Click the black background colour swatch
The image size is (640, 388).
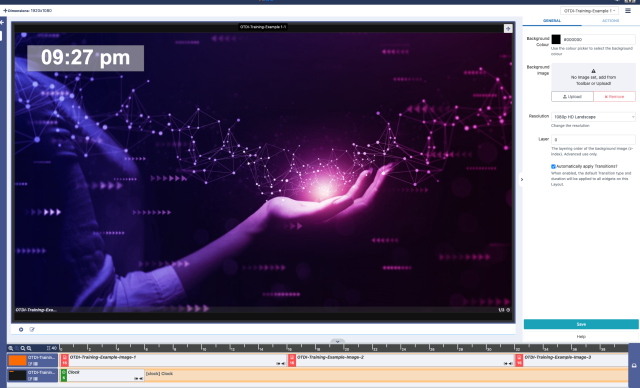point(556,39)
